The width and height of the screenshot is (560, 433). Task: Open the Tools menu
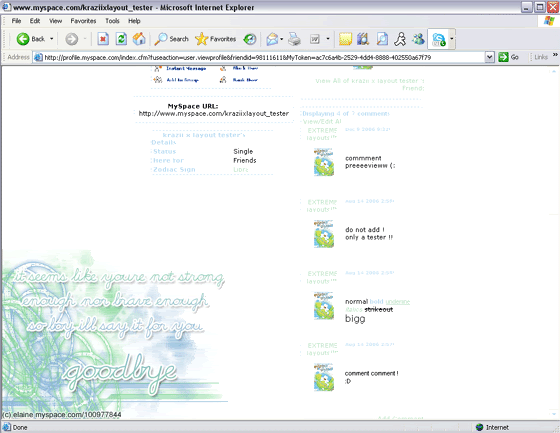pyautogui.click(x=112, y=21)
